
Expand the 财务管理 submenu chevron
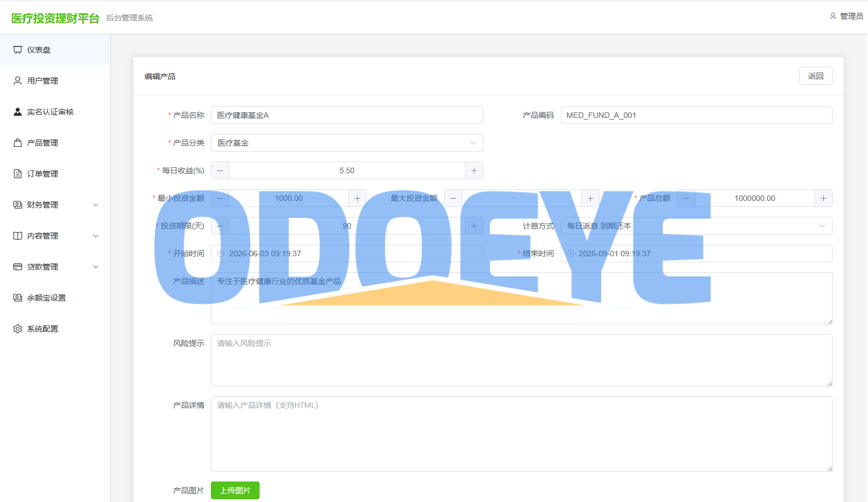pyautogui.click(x=96, y=205)
